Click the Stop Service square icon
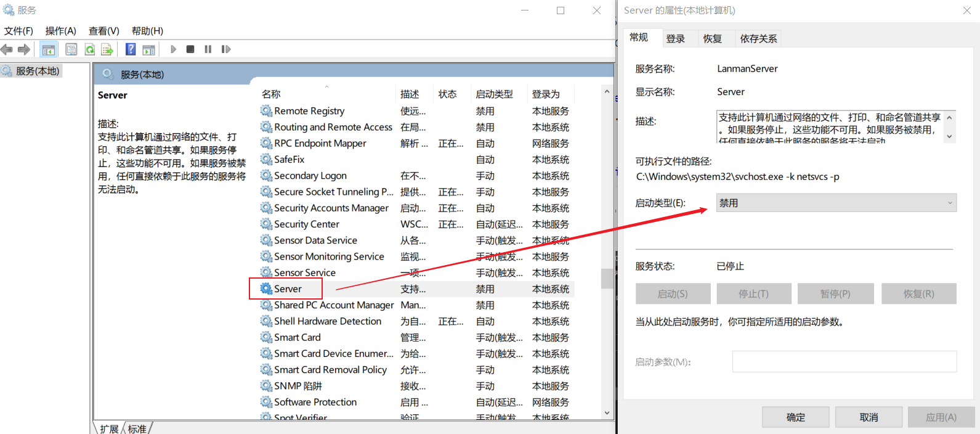Viewport: 980px width, 434px height. click(x=190, y=49)
